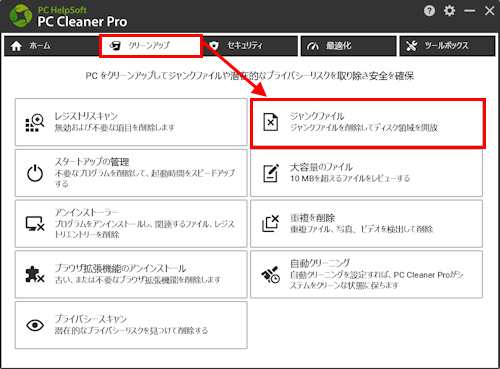This screenshot has width=500, height=369.
Task: Click the browser extension puzzle icon
Action: click(35, 274)
